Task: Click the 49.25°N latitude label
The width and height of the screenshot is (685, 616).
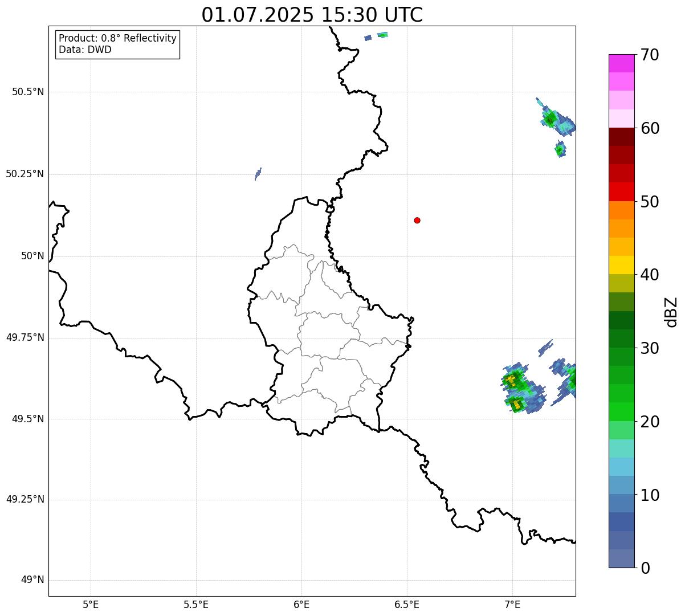Action: point(25,500)
